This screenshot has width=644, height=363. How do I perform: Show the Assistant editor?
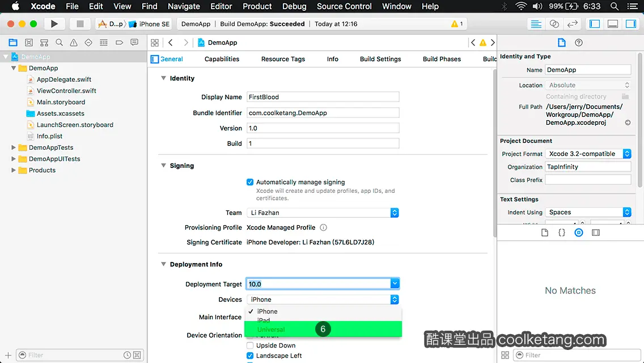point(554,24)
